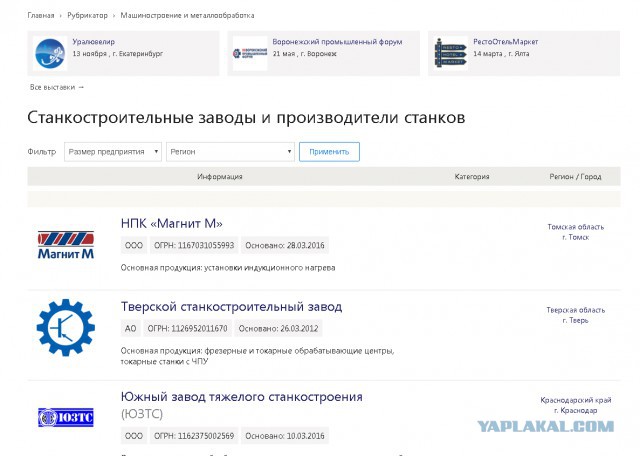Click Тверской завод основная продукция description
Viewport: 640px width, 456px height.
(257, 356)
